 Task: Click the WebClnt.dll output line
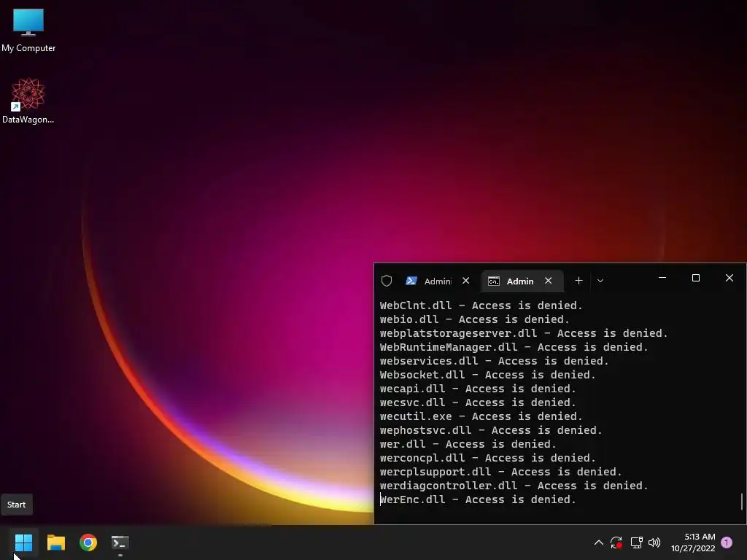tap(481, 306)
